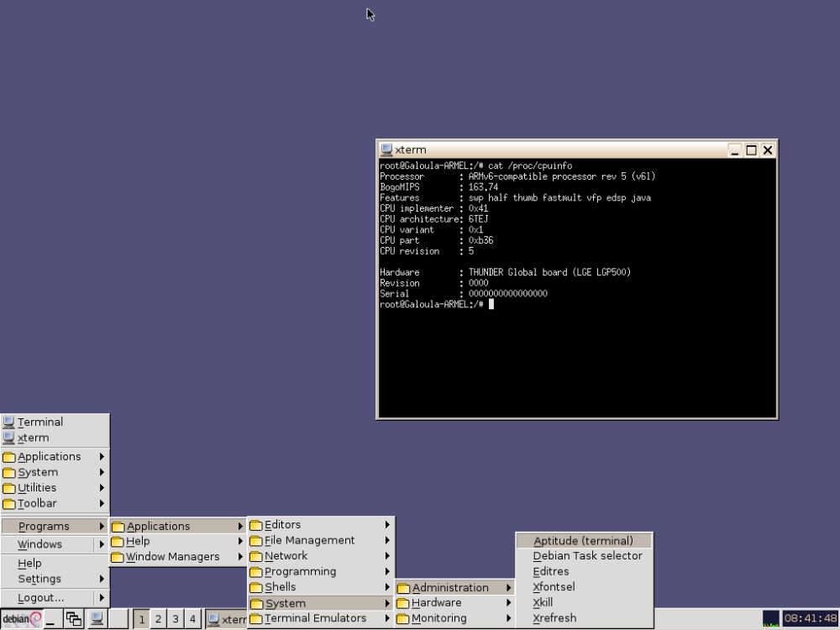
Task: Switch to workspace 3
Action: pyautogui.click(x=176, y=619)
